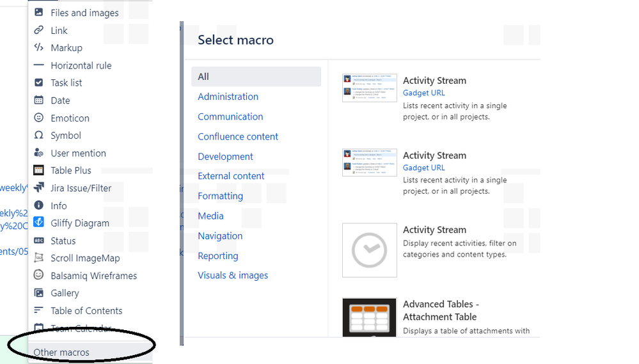Filter macros by Confluence content
Image resolution: width=639 pixels, height=364 pixels.
tap(237, 136)
